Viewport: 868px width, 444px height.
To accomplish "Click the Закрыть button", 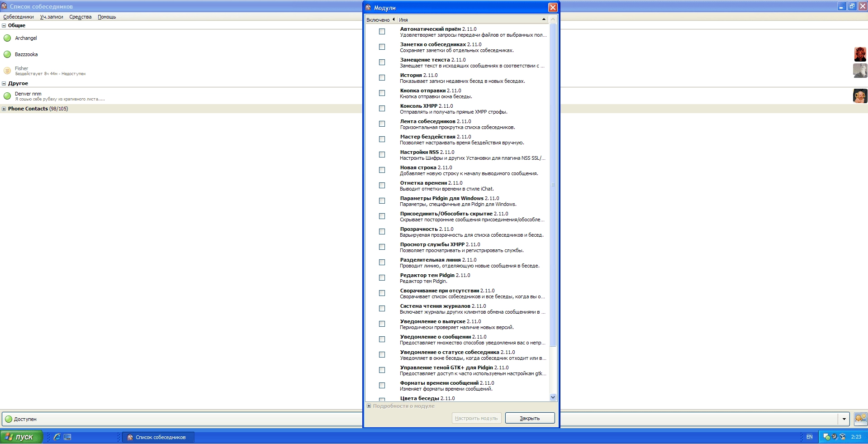I will (530, 418).
